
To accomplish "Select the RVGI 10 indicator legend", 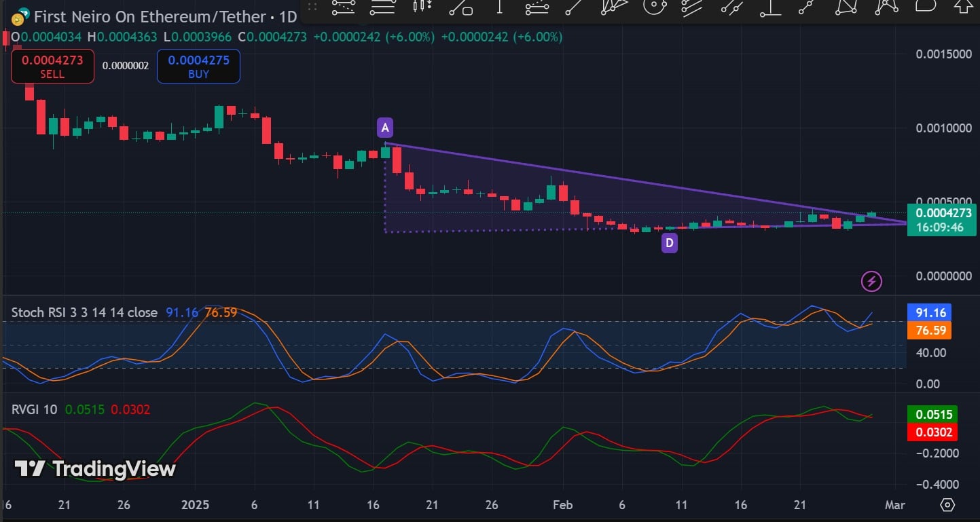I will coord(34,409).
